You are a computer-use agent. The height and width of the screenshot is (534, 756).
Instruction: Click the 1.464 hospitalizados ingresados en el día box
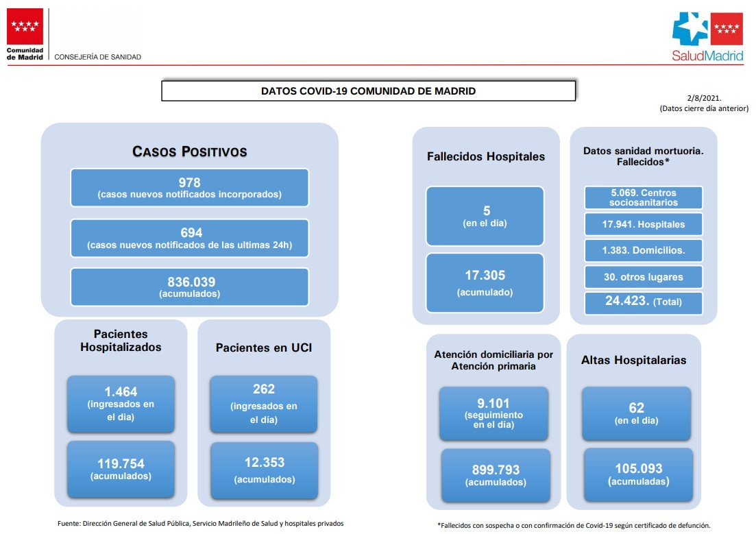coord(121,404)
